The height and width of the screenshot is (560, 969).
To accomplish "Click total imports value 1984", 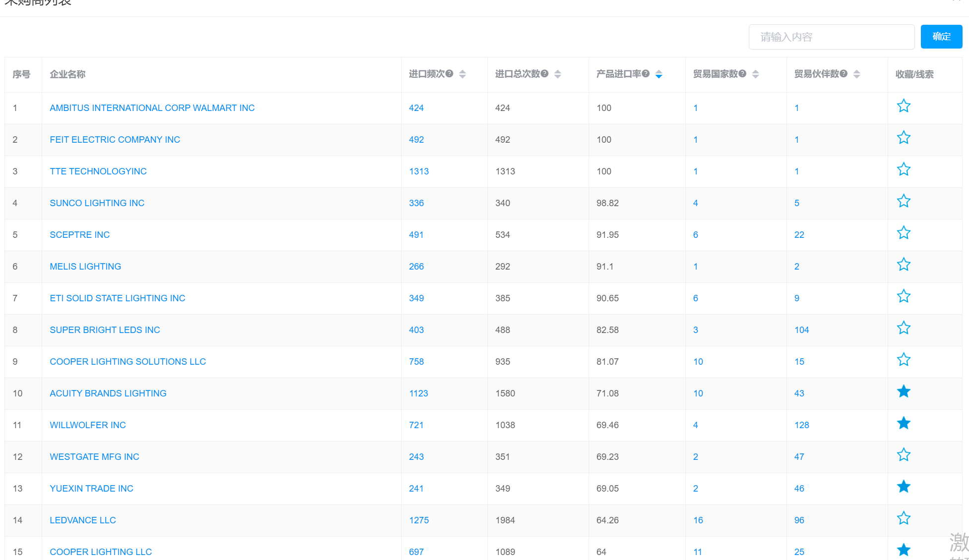I will coord(505,520).
